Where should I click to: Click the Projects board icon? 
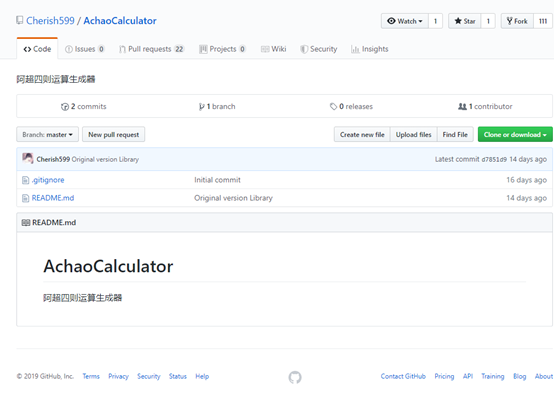tap(203, 49)
